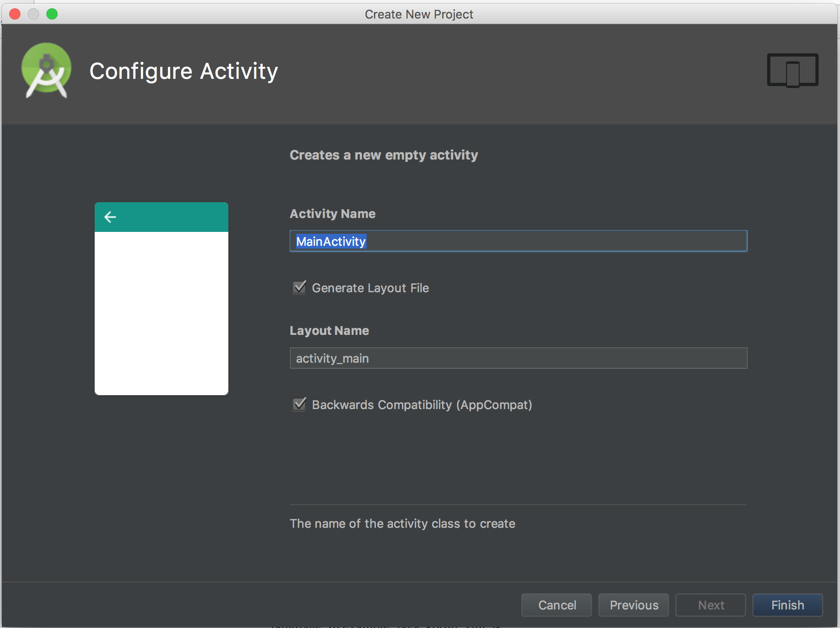Click the green maximize window button

tap(52, 14)
